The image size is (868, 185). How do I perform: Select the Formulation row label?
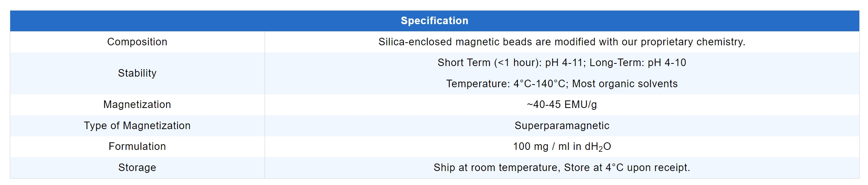click(x=137, y=146)
